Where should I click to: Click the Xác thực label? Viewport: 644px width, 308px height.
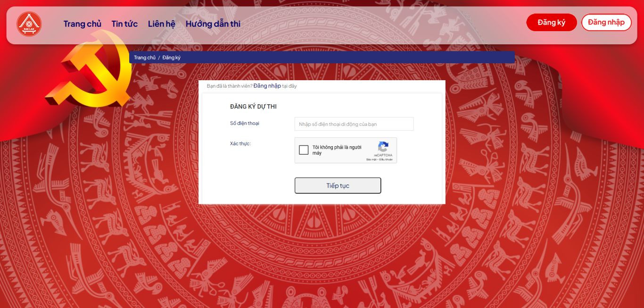coord(240,143)
